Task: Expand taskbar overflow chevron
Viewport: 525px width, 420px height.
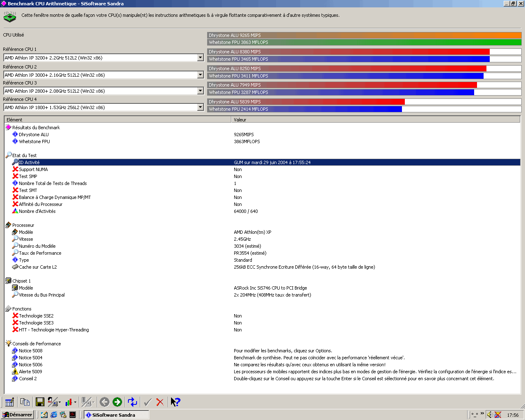Action: pos(482,413)
